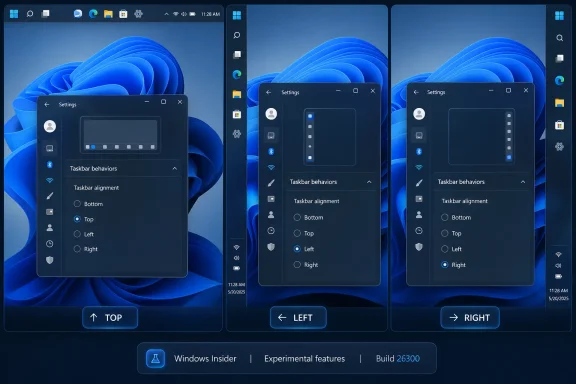Open File Explorer on right vertical taskbar

pos(559,103)
